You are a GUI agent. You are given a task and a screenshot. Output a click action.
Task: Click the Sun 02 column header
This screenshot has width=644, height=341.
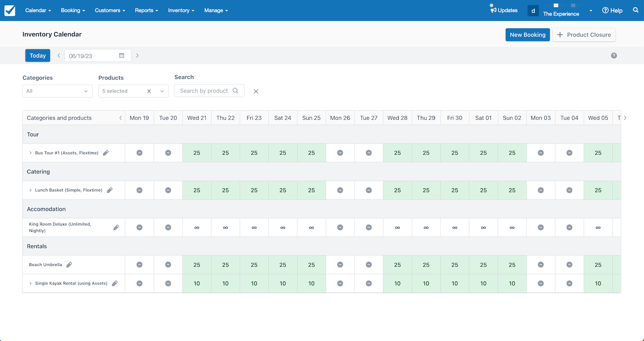(512, 118)
